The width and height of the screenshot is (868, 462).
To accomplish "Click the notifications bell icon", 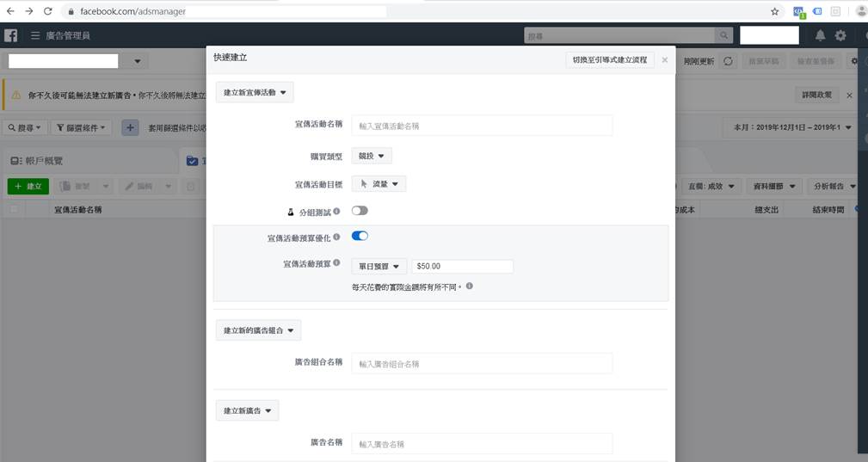I will pos(820,35).
